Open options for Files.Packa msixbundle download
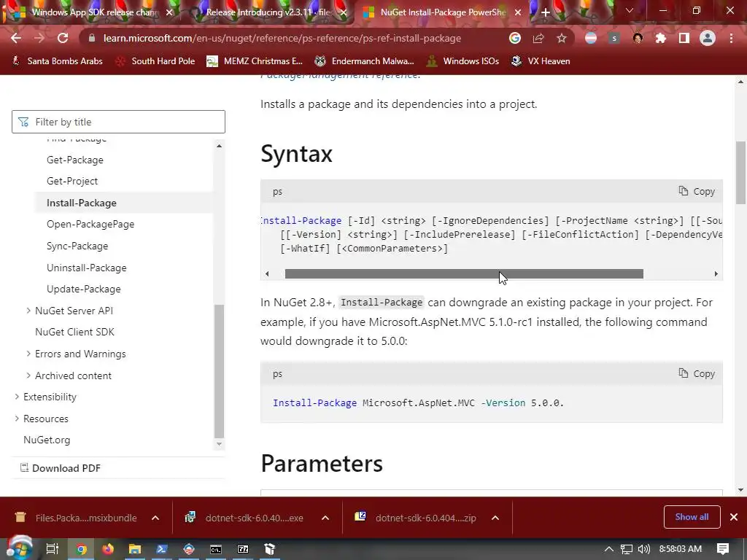 point(155,518)
